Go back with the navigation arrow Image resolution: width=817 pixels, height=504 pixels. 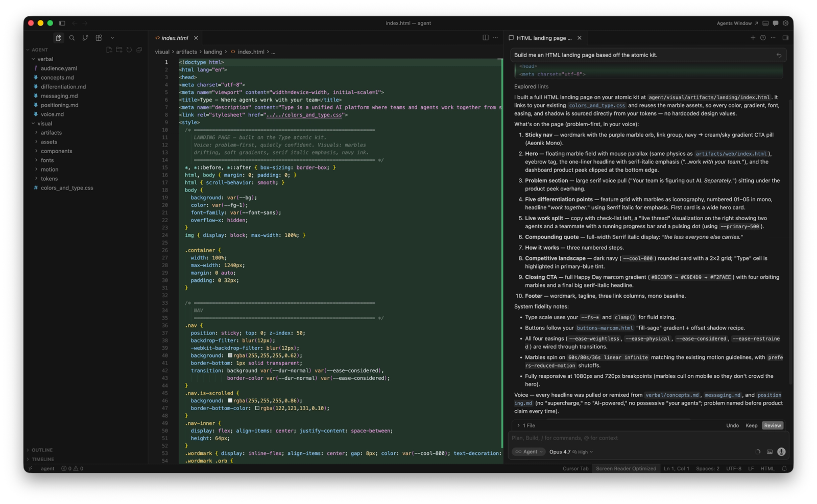75,23
